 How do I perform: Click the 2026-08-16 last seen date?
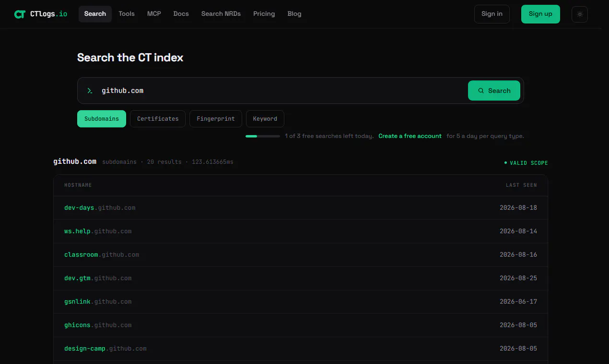pyautogui.click(x=518, y=255)
